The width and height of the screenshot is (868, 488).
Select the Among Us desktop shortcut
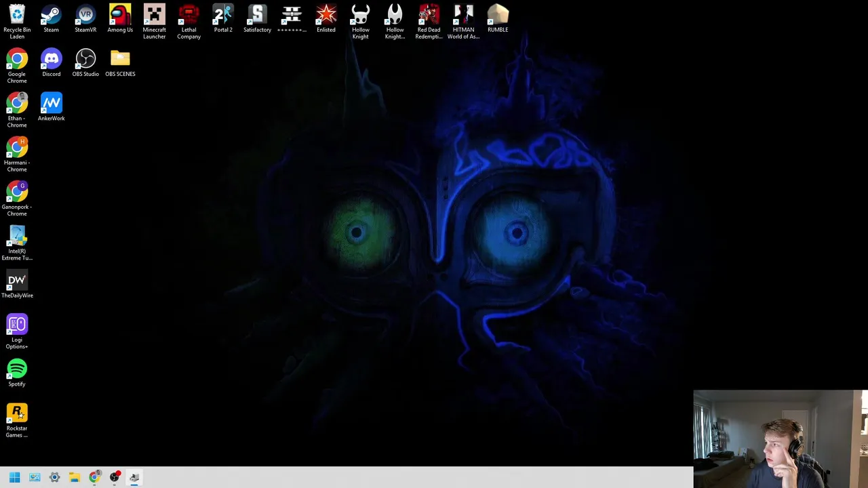pos(120,19)
